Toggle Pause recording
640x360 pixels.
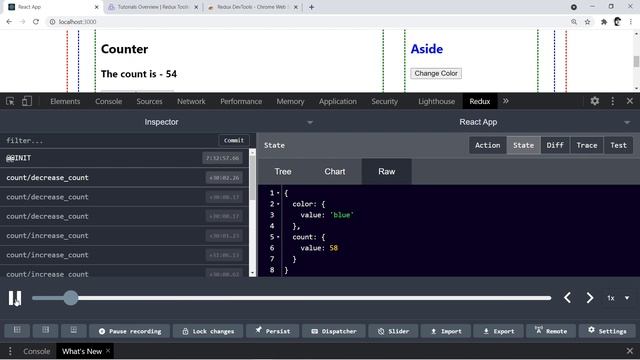point(130,331)
